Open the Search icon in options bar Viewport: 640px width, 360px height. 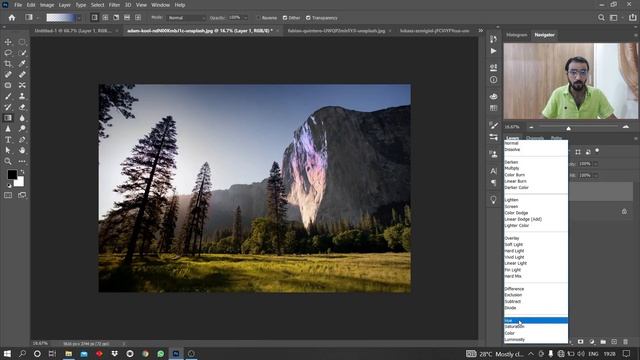point(601,18)
